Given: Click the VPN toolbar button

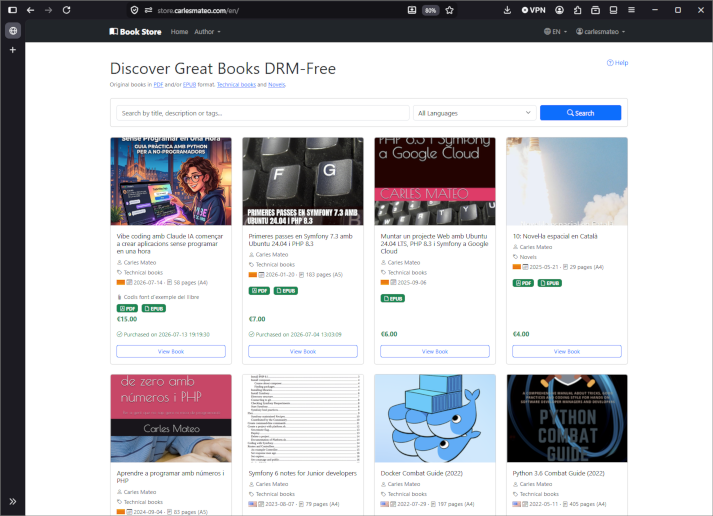Looking at the screenshot, I should 533,10.
